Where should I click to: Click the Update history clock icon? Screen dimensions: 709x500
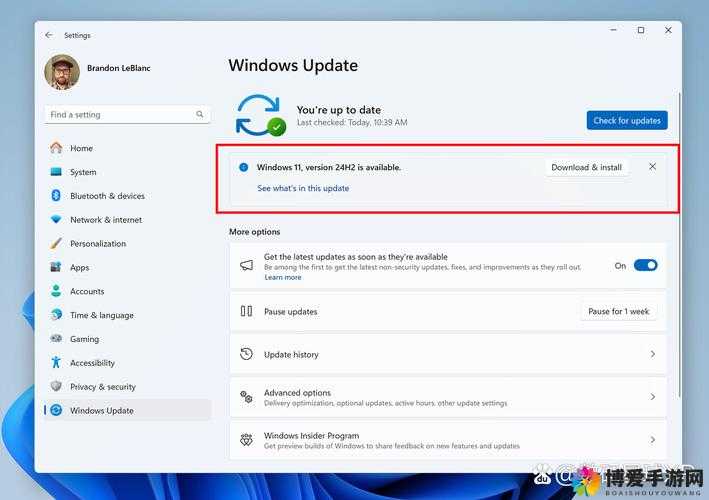click(246, 354)
